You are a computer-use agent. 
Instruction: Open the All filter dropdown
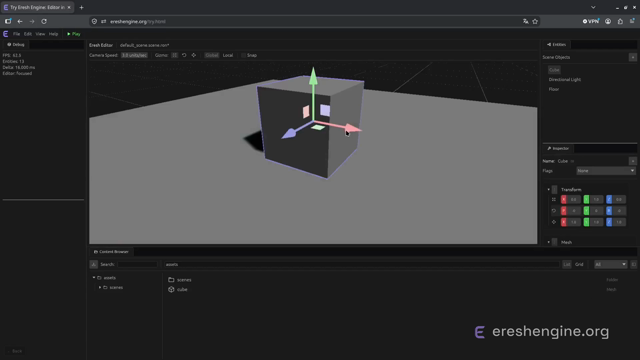(x=610, y=264)
